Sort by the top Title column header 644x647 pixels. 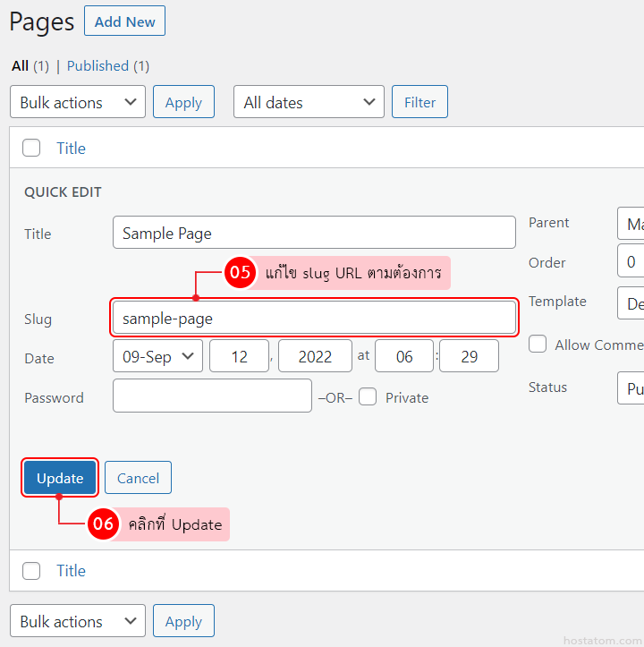[x=71, y=149]
